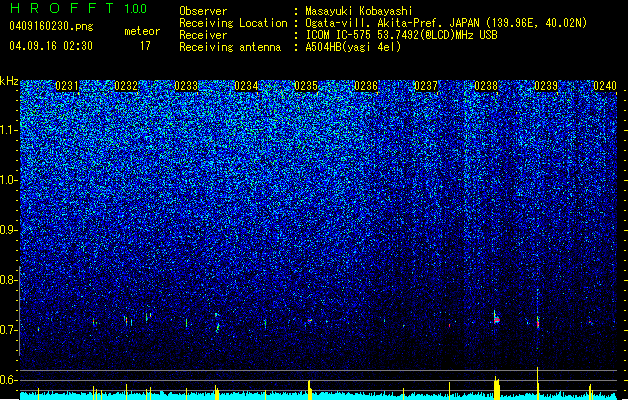The height and width of the screenshot is (400, 629).
Task: Click the Ogata-vill. Akita-Pref. JAPAN location text
Action: click(446, 23)
